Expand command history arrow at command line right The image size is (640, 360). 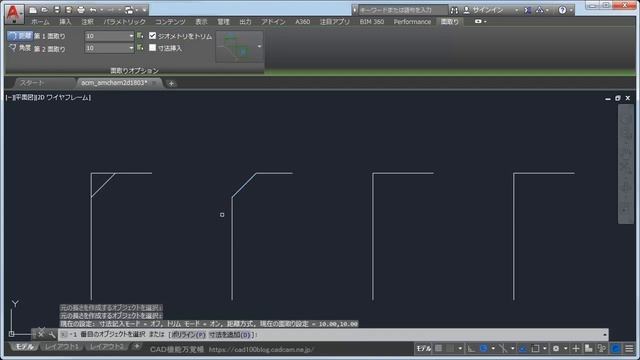pos(604,335)
